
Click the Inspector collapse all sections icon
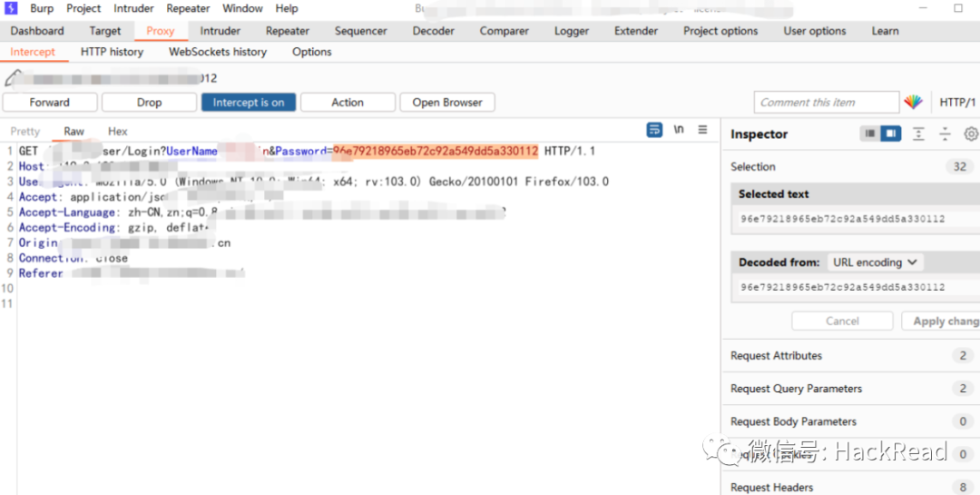[945, 134]
